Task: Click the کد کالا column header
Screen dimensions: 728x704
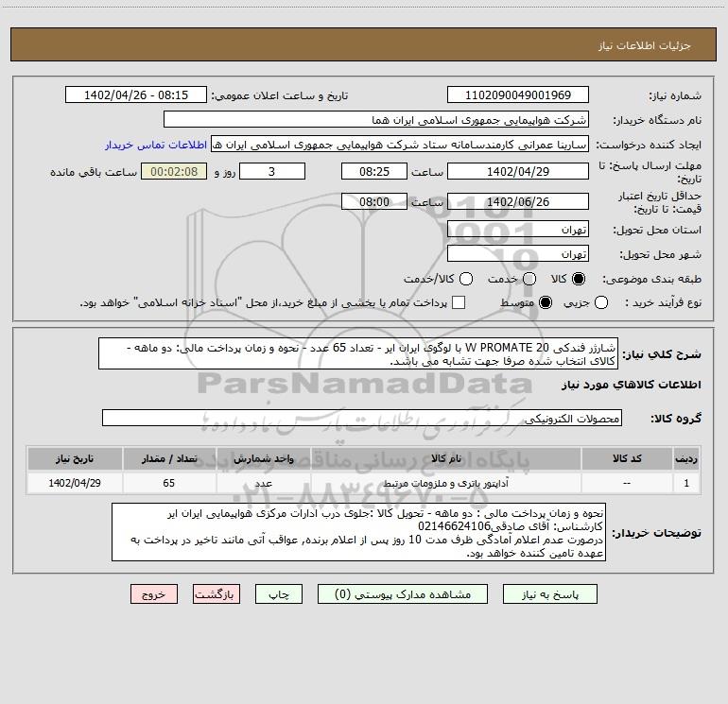Action: (627, 458)
